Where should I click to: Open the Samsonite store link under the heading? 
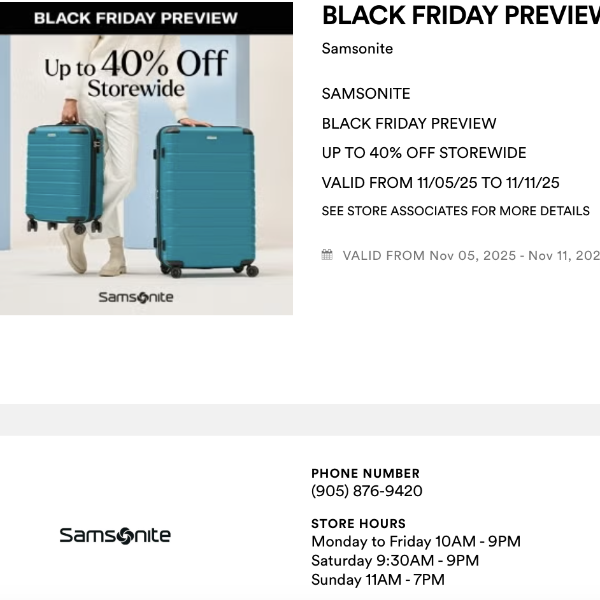357,49
